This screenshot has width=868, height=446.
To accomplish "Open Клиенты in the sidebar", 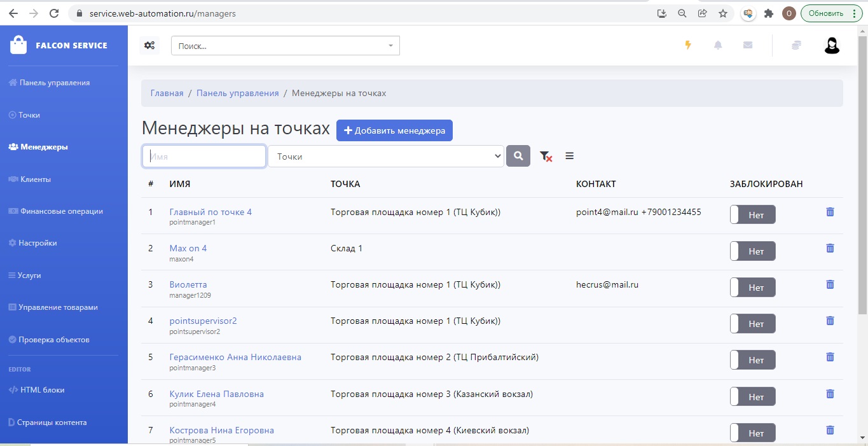I will pyautogui.click(x=35, y=179).
